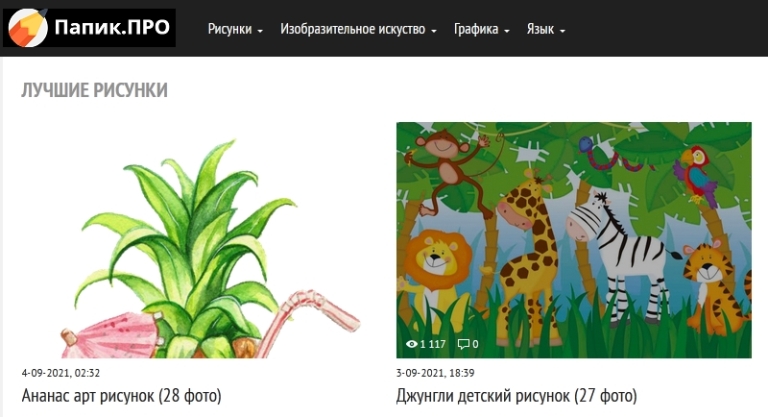Click the caret beside Язык
The height and width of the screenshot is (417, 768).
pos(562,31)
